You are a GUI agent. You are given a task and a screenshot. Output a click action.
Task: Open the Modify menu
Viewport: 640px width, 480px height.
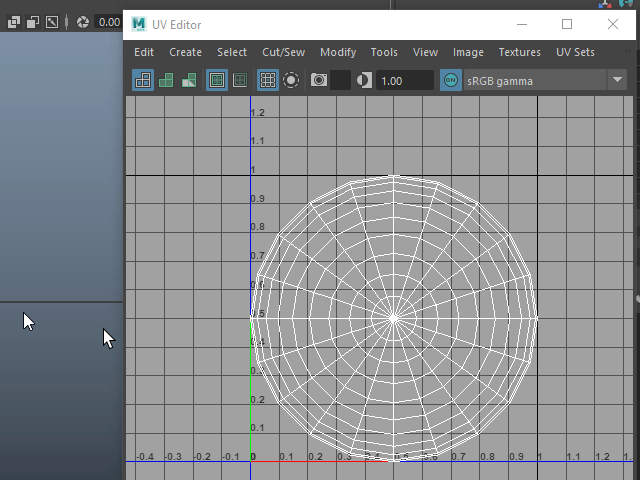coord(338,52)
